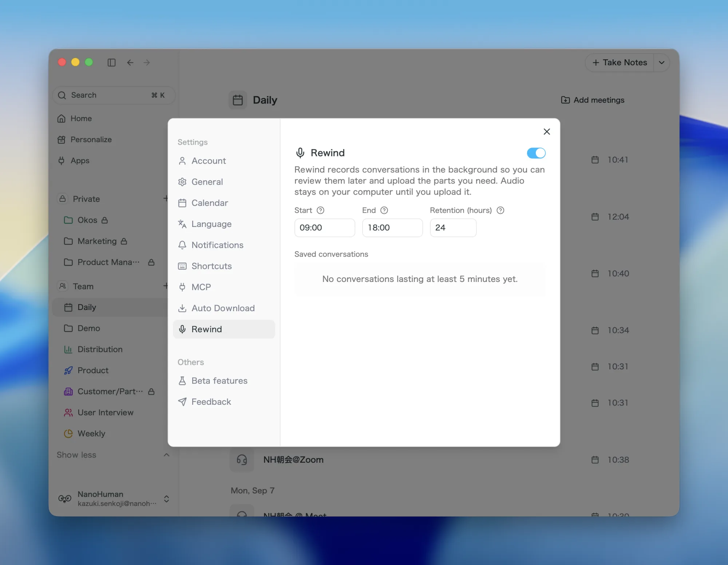This screenshot has height=565, width=728.
Task: Toggle the Rewind switch off
Action: tap(536, 153)
